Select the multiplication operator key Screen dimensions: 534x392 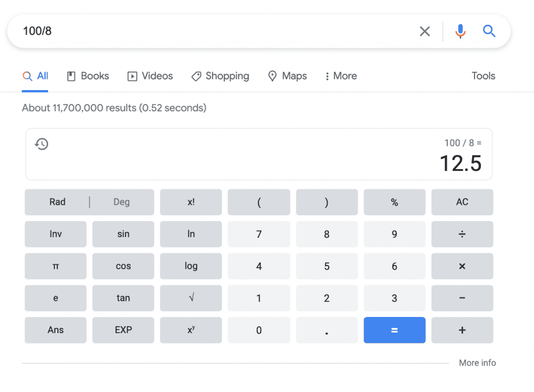click(462, 266)
